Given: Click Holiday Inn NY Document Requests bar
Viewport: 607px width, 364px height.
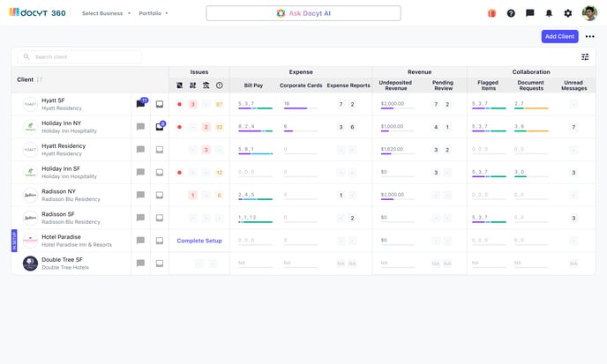Looking at the screenshot, I should coord(531,131).
